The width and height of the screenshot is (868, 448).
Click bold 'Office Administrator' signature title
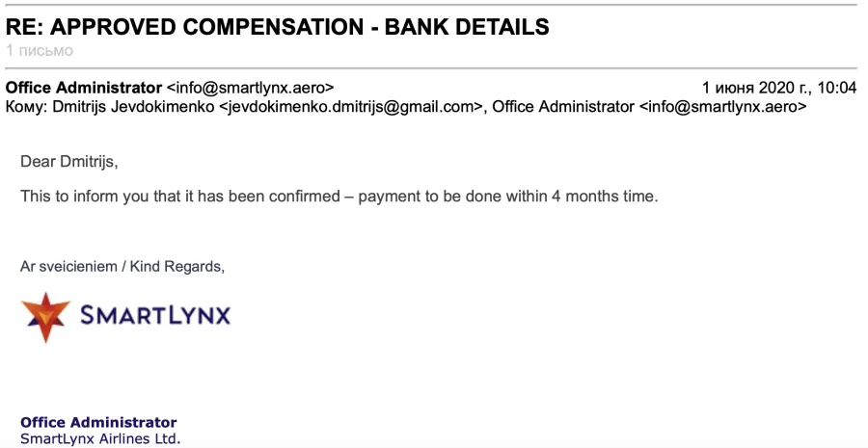coord(98,423)
